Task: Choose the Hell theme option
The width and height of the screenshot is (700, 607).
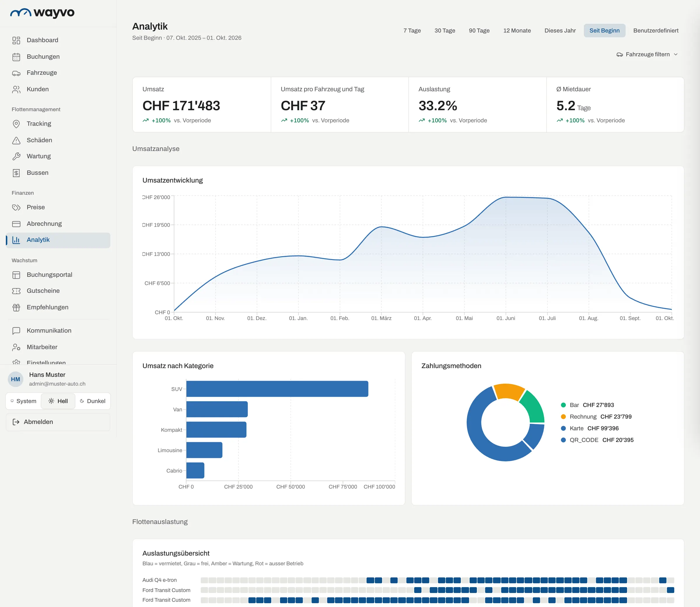Action: 58,401
